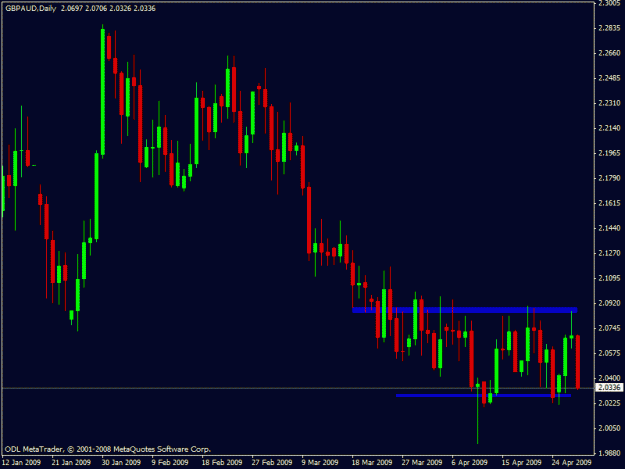Click the 2.0920 price axis label

609,303
